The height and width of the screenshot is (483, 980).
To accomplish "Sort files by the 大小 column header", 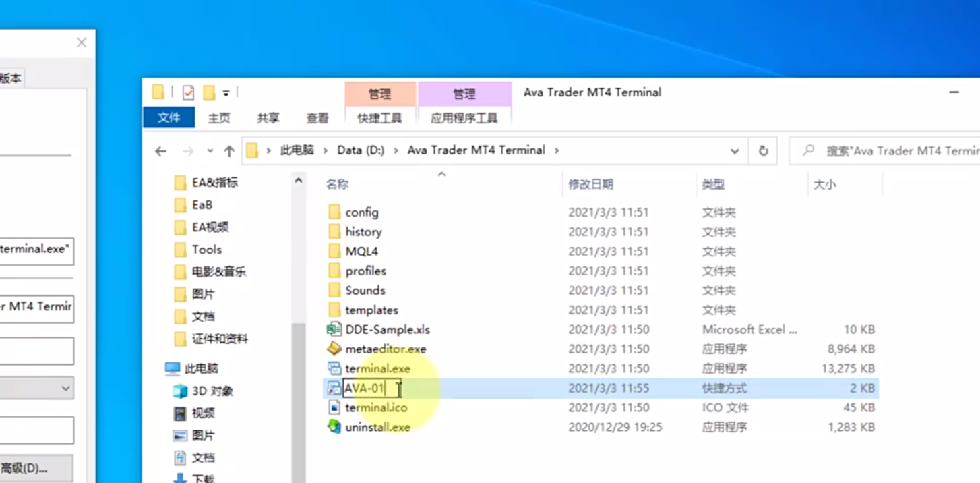I will pyautogui.click(x=824, y=184).
